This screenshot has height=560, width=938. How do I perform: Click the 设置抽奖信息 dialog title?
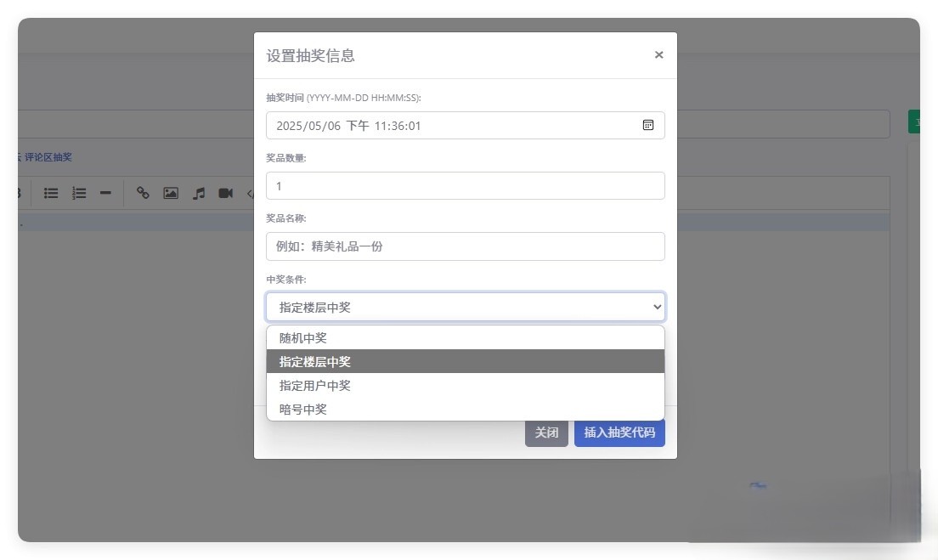pyautogui.click(x=310, y=55)
